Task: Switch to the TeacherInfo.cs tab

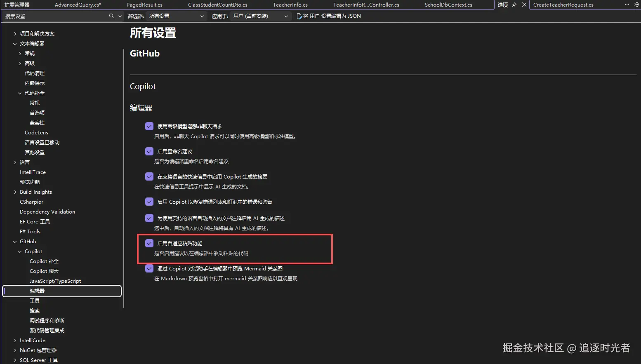Action: click(x=290, y=5)
